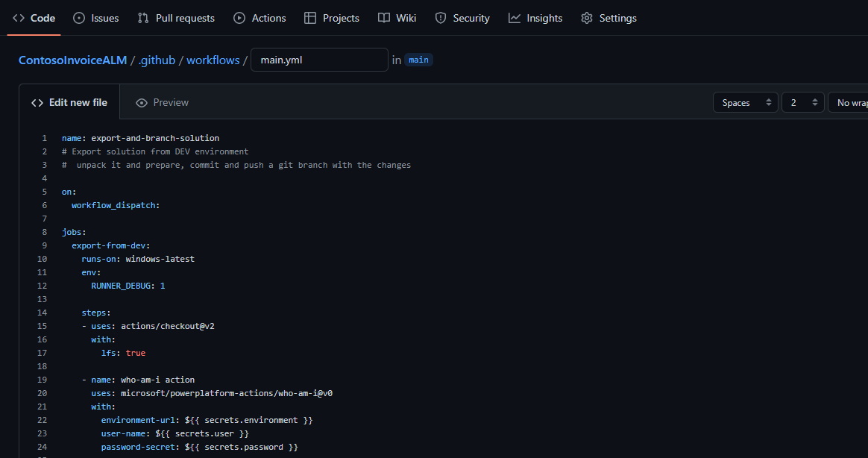Click line number 7 in gutter

tap(44, 219)
